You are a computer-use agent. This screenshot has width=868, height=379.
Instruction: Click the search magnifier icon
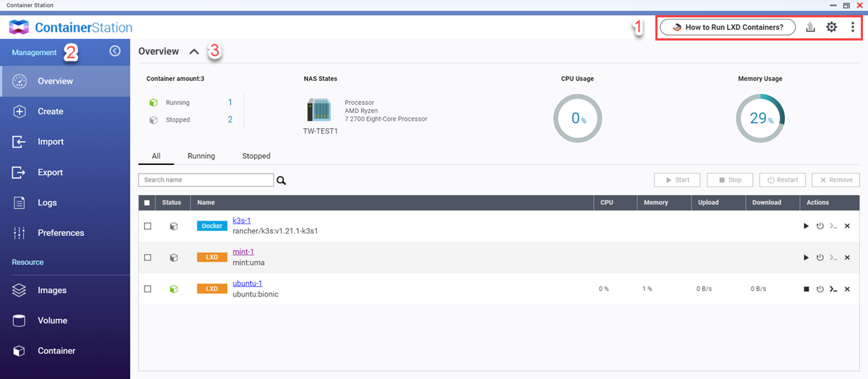click(281, 180)
